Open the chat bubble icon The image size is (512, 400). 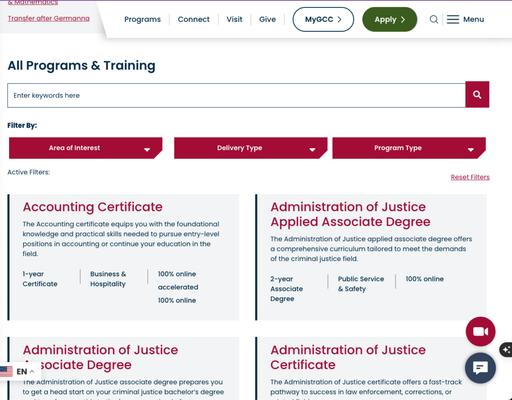click(x=480, y=368)
